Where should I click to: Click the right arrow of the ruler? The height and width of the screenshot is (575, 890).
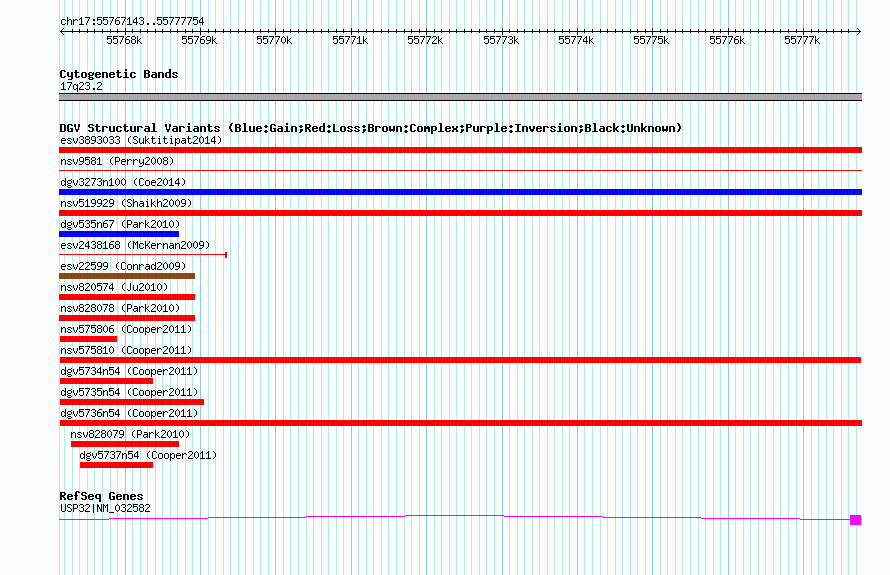tap(859, 31)
